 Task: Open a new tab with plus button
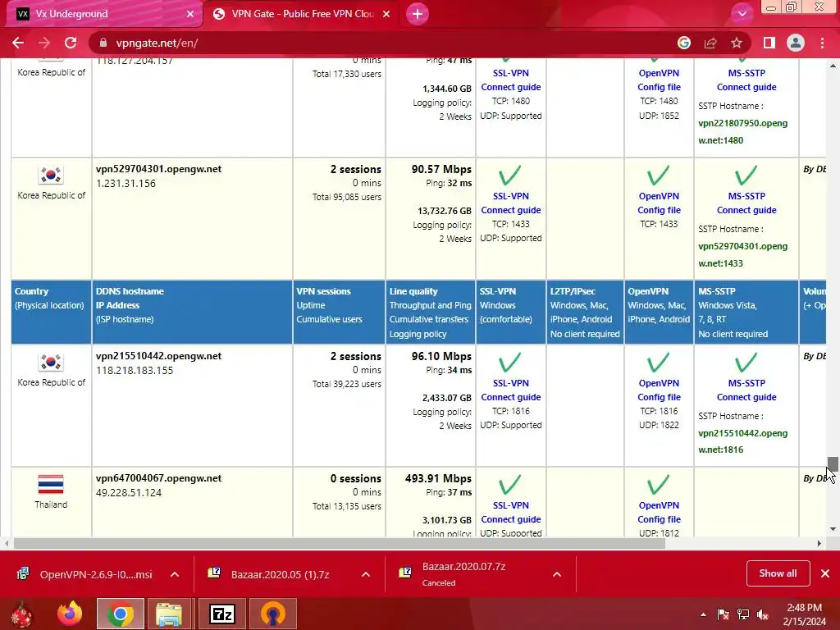[x=418, y=14]
